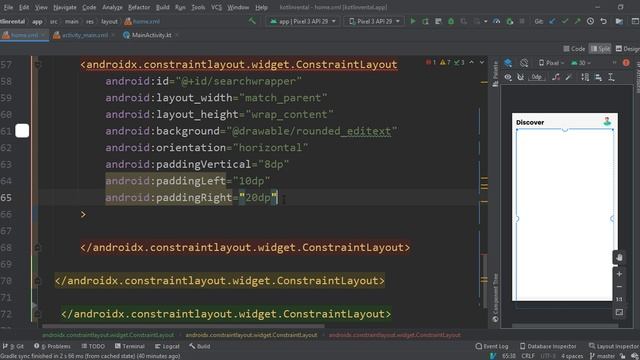Click the Pack toolbar icon
Image resolution: width=640 pixels, height=360 pixels.
tap(585, 77)
